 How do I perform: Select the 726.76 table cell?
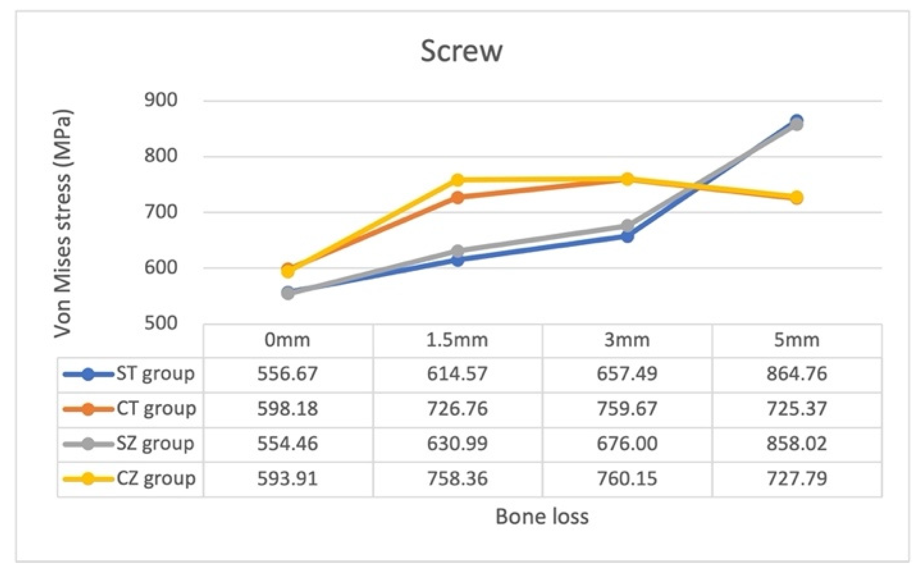(x=457, y=409)
